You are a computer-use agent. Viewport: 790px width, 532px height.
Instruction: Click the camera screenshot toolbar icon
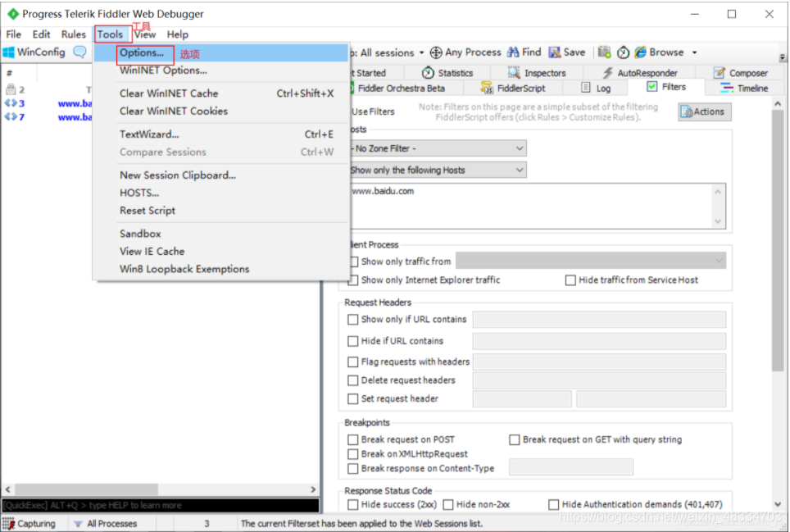[605, 52]
